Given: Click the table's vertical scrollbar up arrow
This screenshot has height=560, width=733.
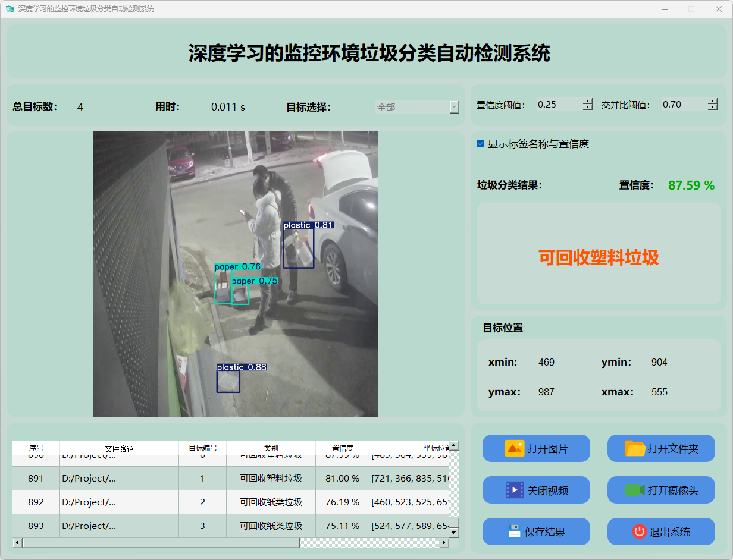Looking at the screenshot, I should [454, 445].
